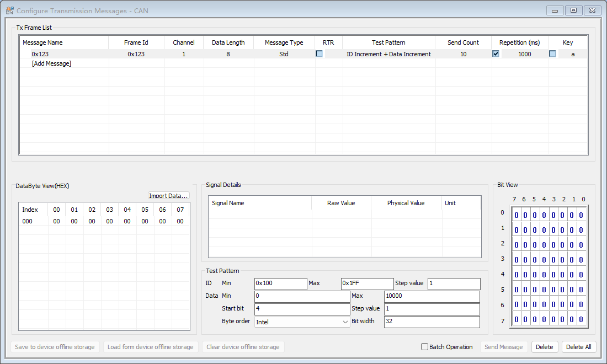Viewport: 607px width, 364px height.
Task: Toggle bit 7 of byte 7 in Bit View
Action: 516,319
